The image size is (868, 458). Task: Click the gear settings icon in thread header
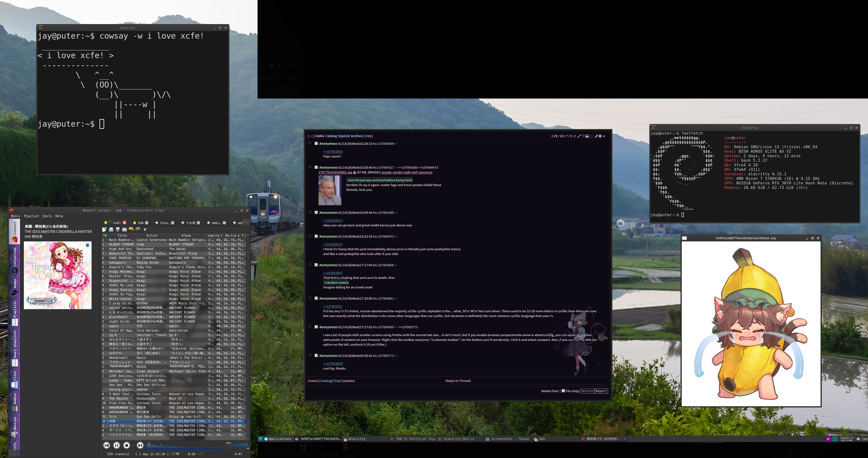point(600,136)
